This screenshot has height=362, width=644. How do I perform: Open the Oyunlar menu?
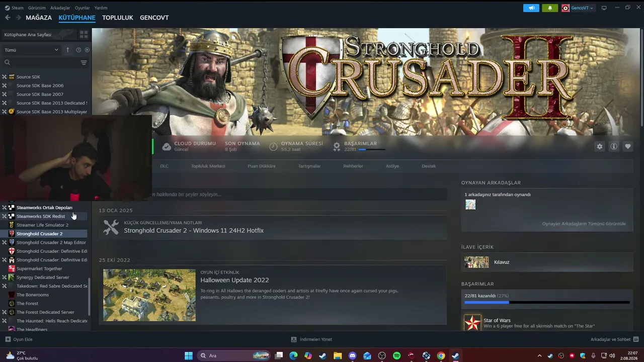tap(82, 8)
